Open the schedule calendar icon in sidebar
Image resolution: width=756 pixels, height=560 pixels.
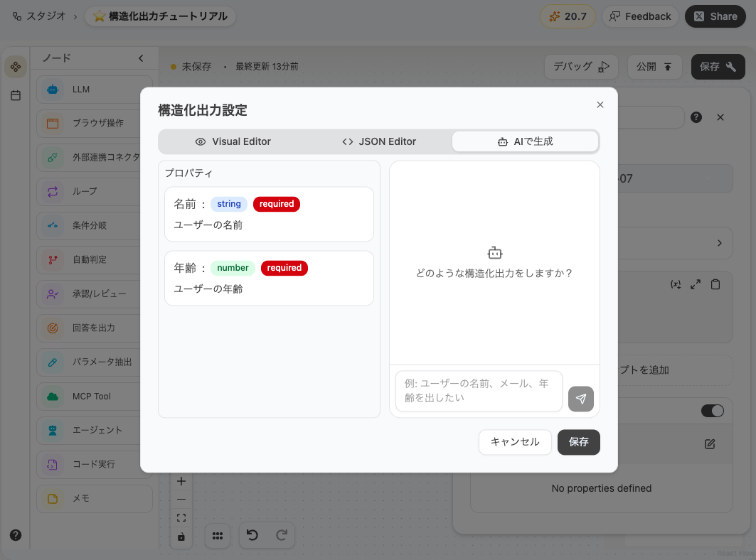[x=15, y=95]
